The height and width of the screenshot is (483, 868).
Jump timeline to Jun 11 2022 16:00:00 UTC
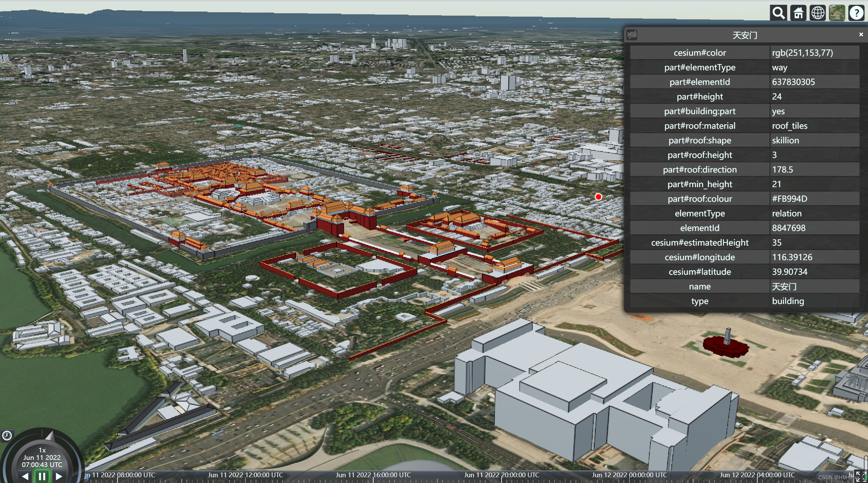[373, 475]
